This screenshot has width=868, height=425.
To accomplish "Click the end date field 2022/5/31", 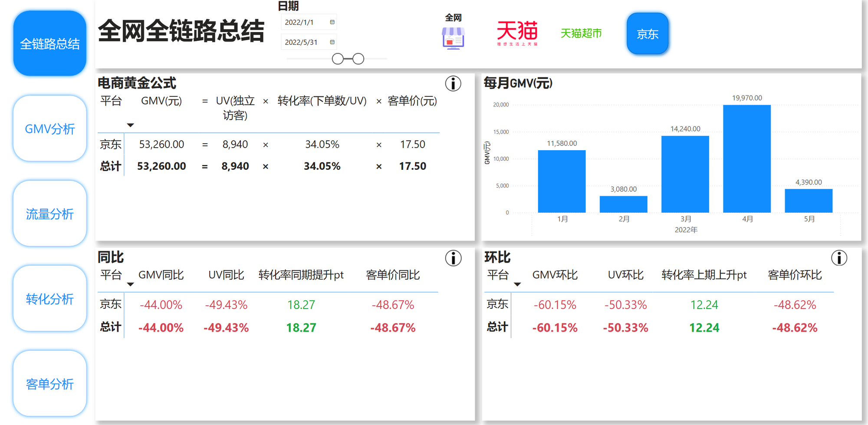I will [x=309, y=42].
